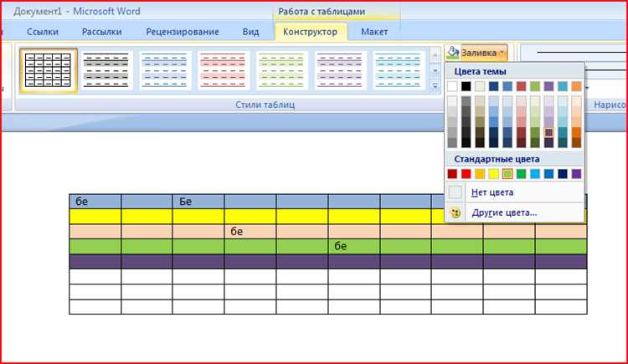Switch to the Рассылки tab
Viewport: 628px width, 364px height.
pos(101,32)
